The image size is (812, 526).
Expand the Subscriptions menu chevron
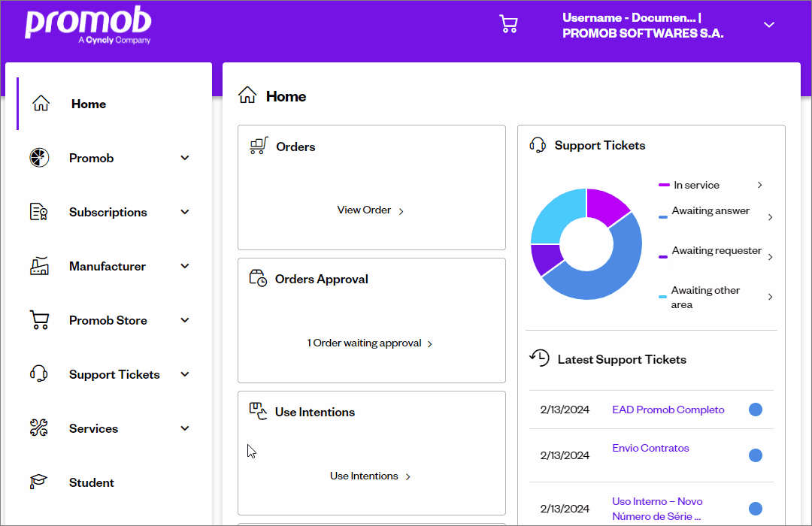tap(185, 212)
